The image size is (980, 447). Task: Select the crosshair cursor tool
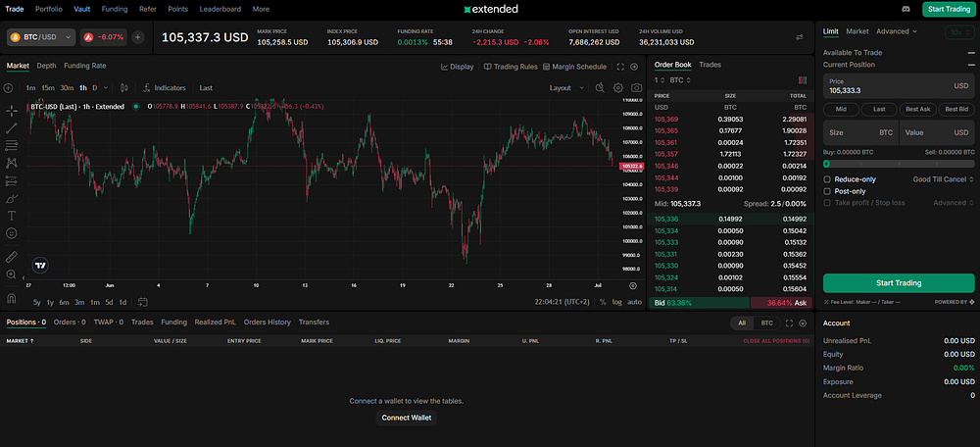pos(11,112)
